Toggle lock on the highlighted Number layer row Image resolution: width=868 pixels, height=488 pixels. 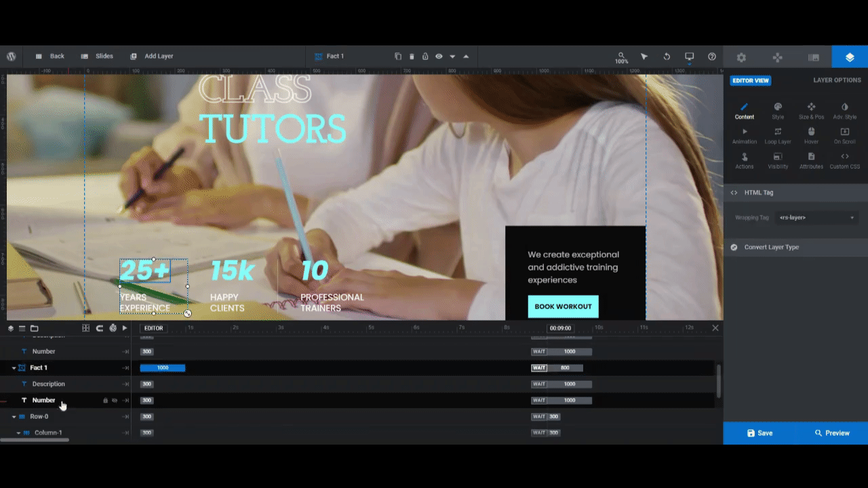click(105, 401)
